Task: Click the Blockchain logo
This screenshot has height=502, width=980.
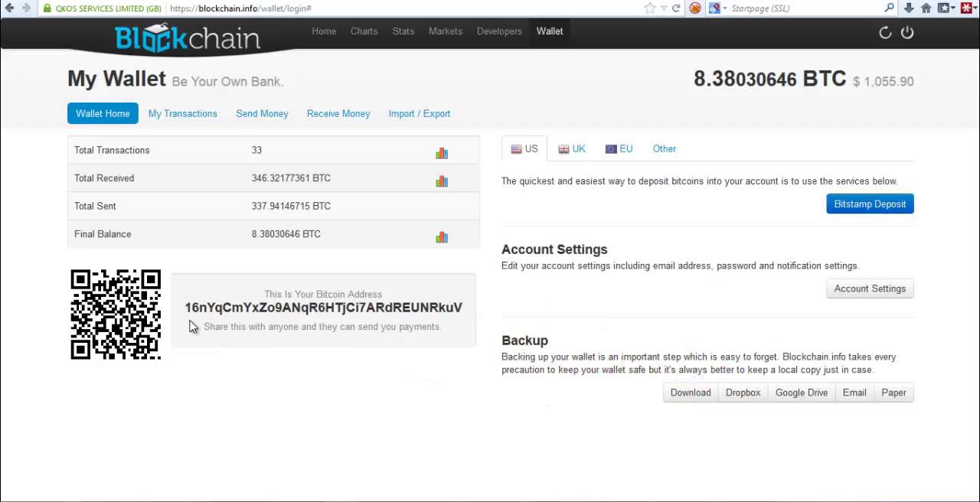Action: tap(188, 38)
